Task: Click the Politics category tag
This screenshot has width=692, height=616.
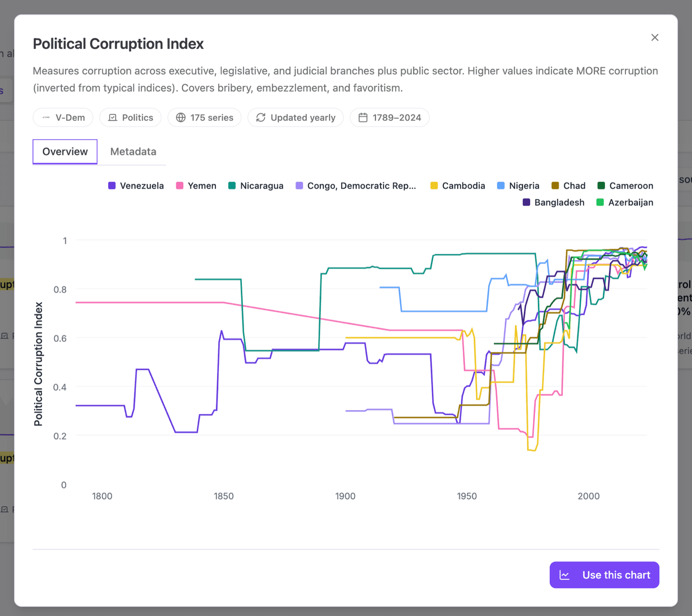Action: (x=131, y=118)
